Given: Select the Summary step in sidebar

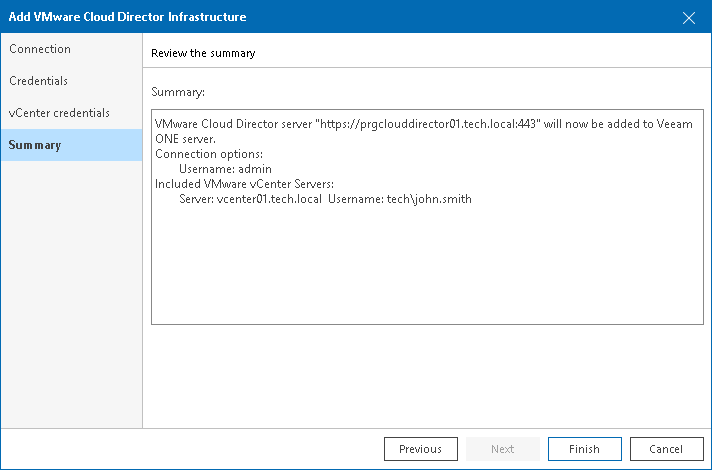Looking at the screenshot, I should click(x=35, y=145).
